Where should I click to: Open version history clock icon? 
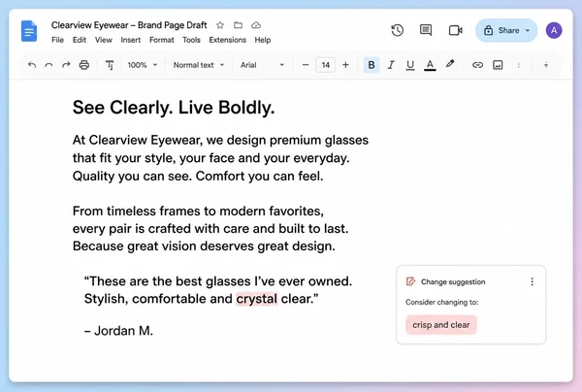point(397,30)
